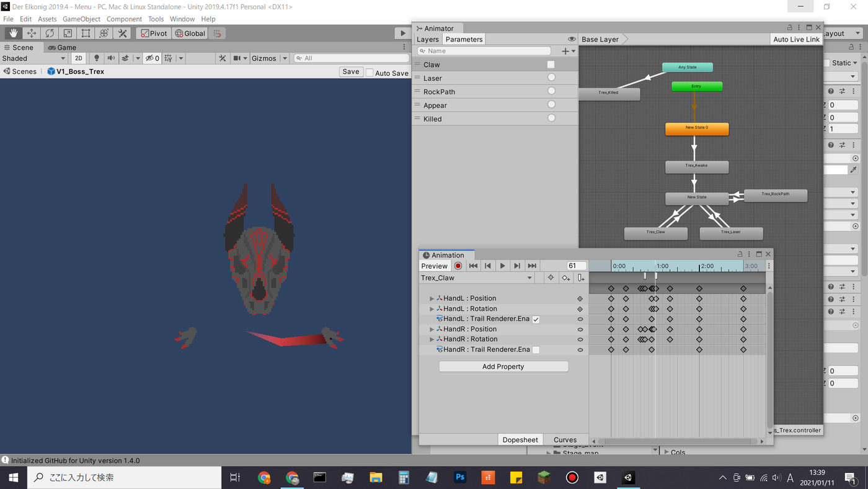Go to previous keyframe
The width and height of the screenshot is (868, 489).
coord(488,266)
